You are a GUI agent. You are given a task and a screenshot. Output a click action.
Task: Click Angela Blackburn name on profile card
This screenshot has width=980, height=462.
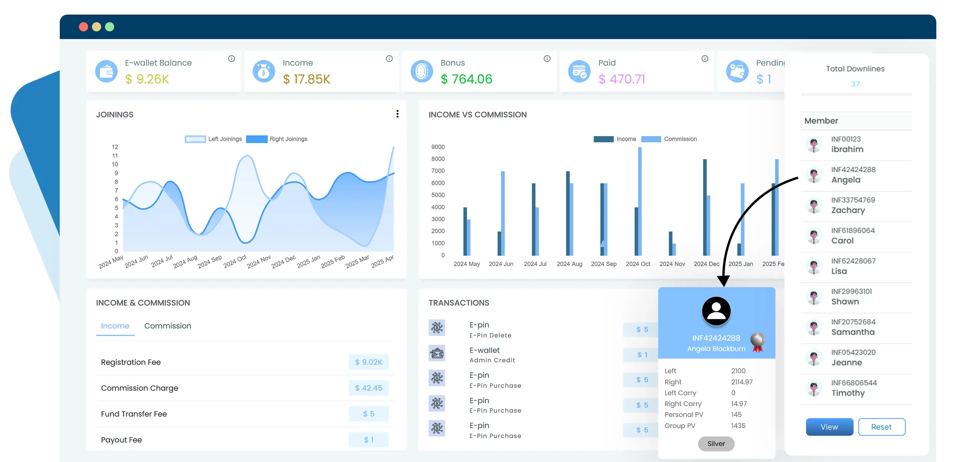click(x=716, y=349)
